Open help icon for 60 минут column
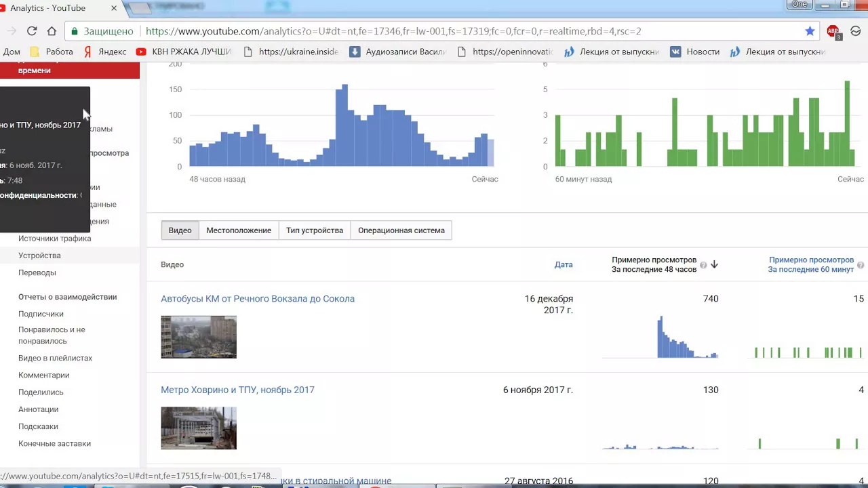Viewport: 868px width, 488px height. pos(861,265)
